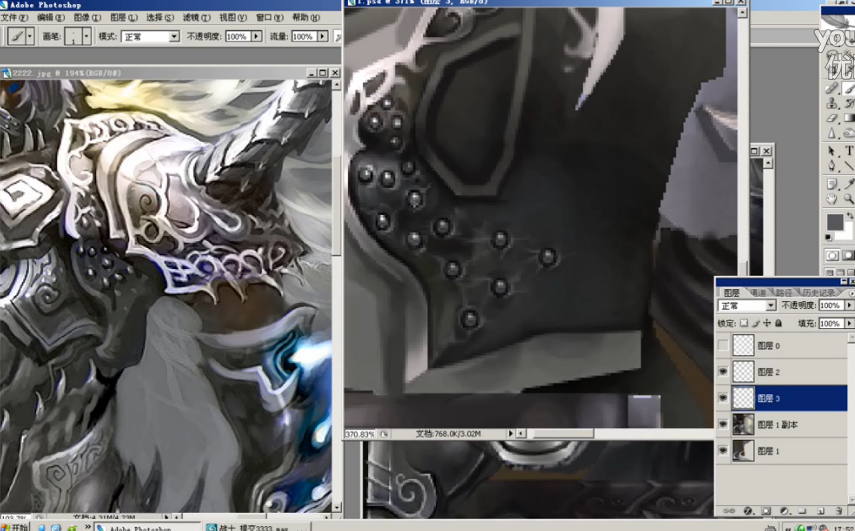Show hidden layer 图层 0
The image size is (855, 531).
(x=723, y=345)
